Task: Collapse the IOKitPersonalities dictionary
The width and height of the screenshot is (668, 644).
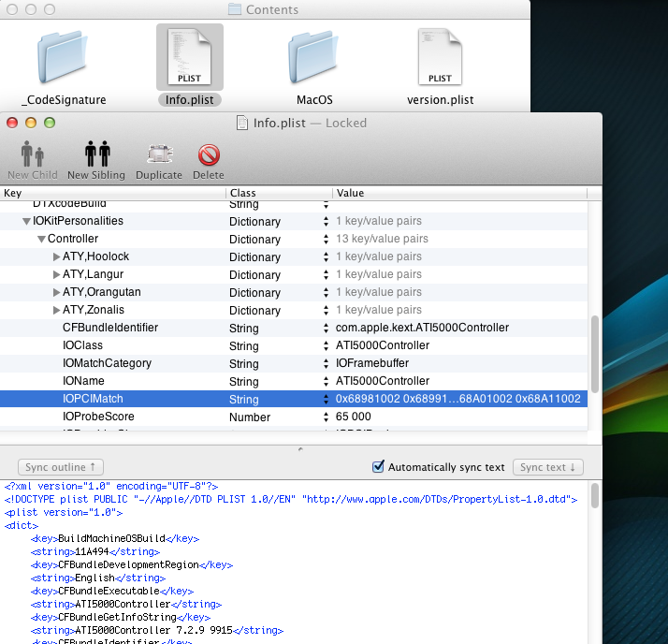Action: pyautogui.click(x=26, y=221)
